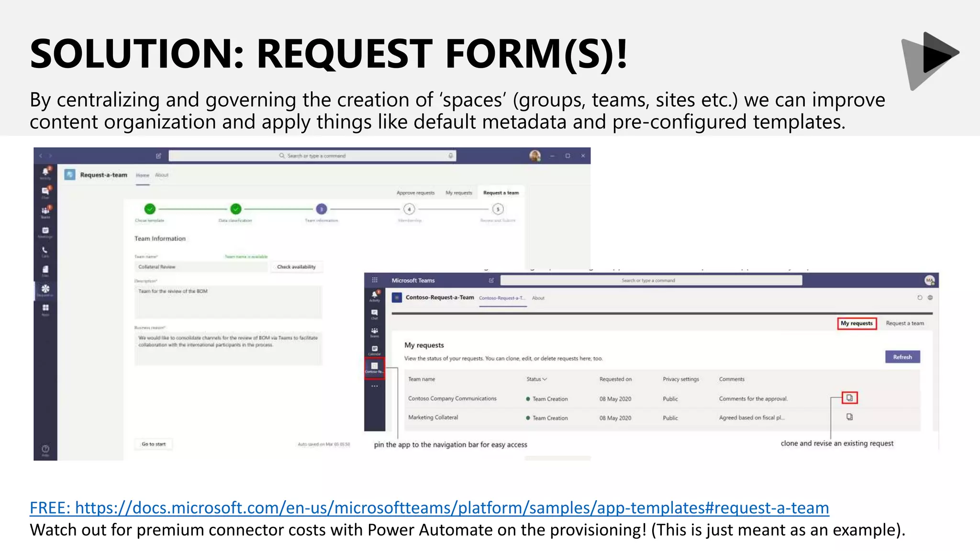Select the My requests tab in the Contoso window

pos(857,323)
